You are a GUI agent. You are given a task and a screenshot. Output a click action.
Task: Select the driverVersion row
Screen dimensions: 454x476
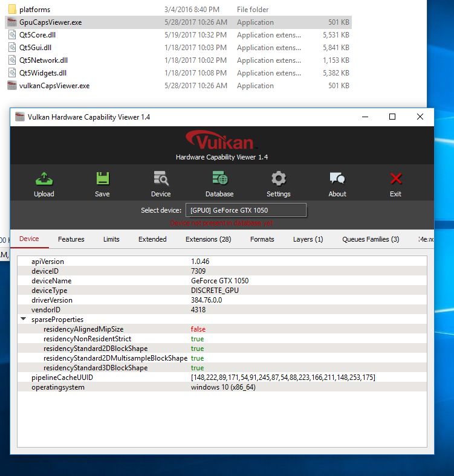(222, 300)
